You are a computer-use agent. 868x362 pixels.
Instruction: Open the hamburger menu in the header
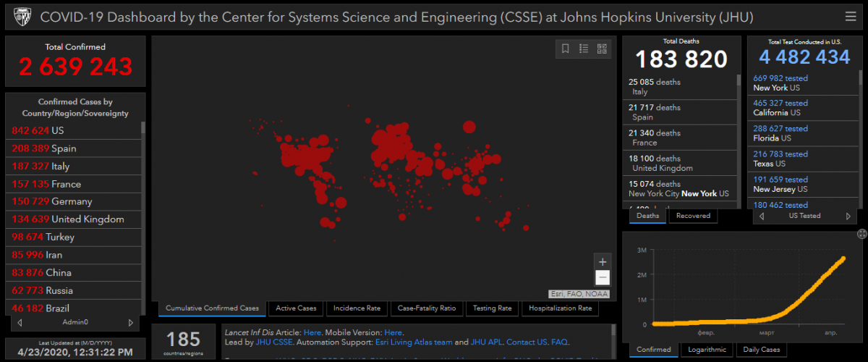coord(850,17)
